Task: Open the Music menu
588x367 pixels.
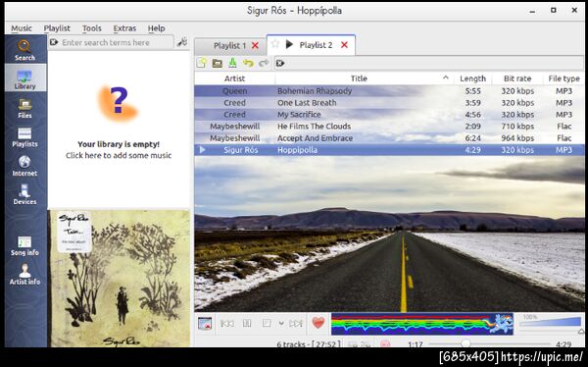Action: click(22, 28)
